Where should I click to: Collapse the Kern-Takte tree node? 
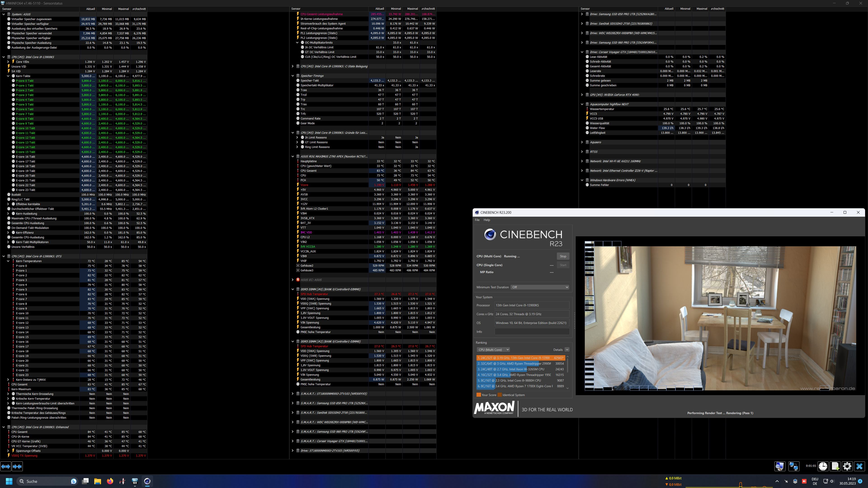[x=8, y=76]
